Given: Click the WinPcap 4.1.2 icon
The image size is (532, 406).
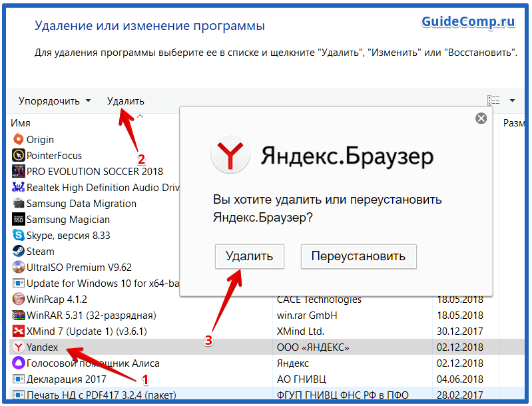Looking at the screenshot, I should tap(19, 299).
